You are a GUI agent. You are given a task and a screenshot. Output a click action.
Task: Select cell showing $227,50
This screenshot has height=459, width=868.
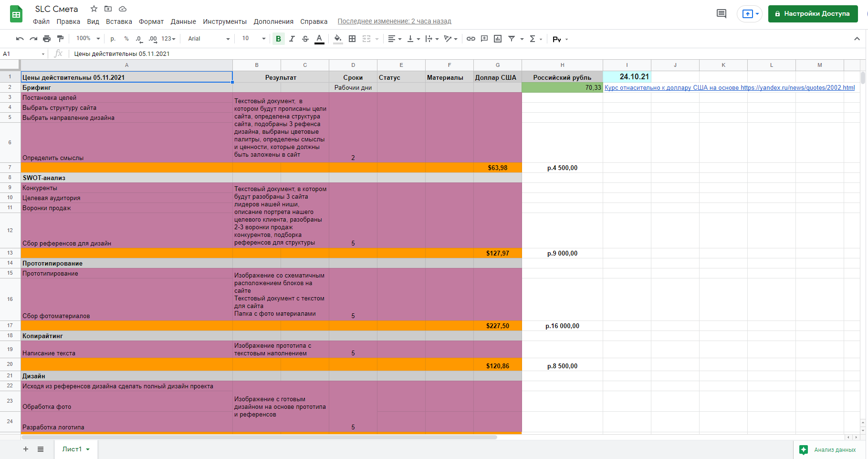click(x=498, y=326)
